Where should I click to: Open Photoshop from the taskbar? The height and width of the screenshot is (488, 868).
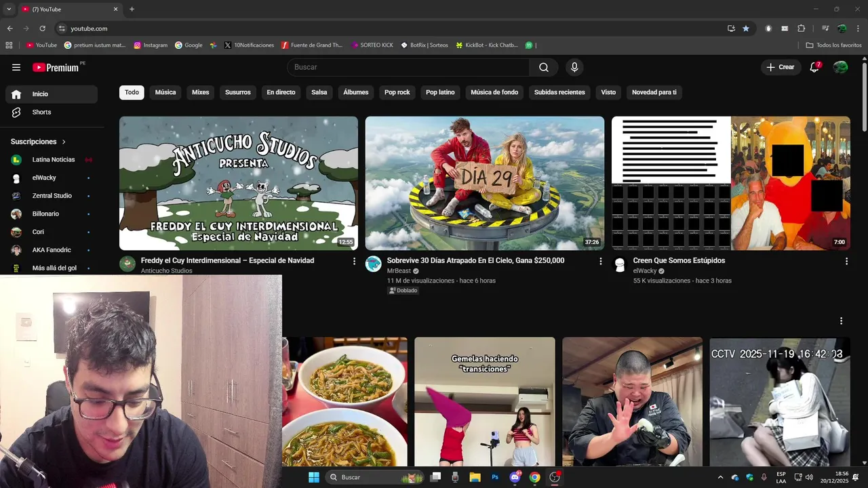coord(495,477)
